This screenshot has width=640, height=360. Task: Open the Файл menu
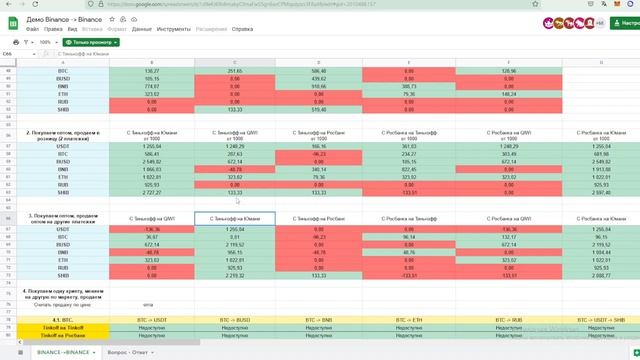tap(32, 29)
